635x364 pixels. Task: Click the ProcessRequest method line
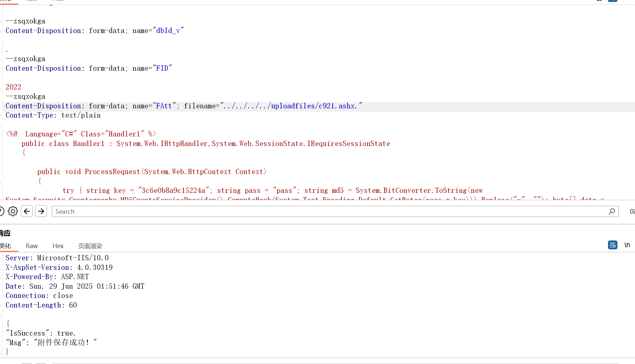click(x=152, y=171)
